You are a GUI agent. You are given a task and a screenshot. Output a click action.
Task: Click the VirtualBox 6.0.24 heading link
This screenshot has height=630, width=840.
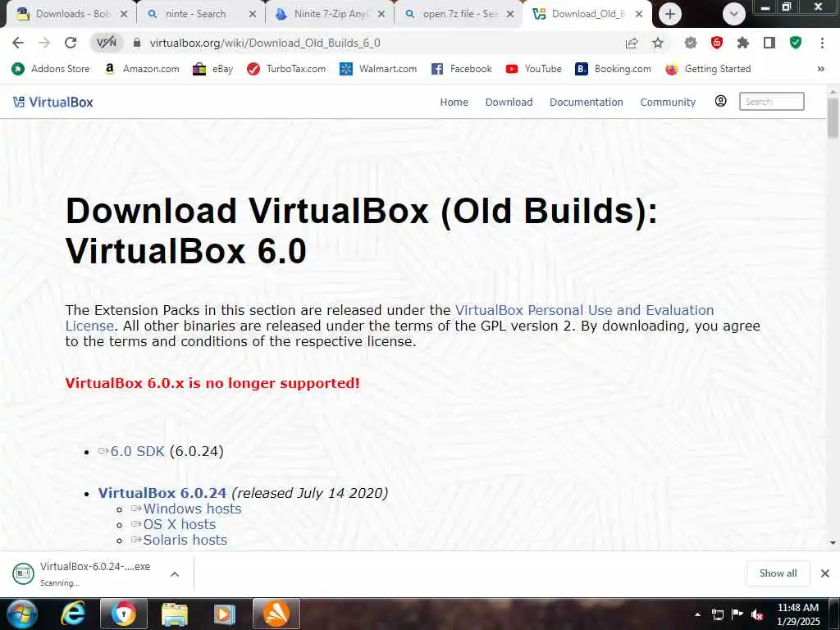tap(162, 493)
